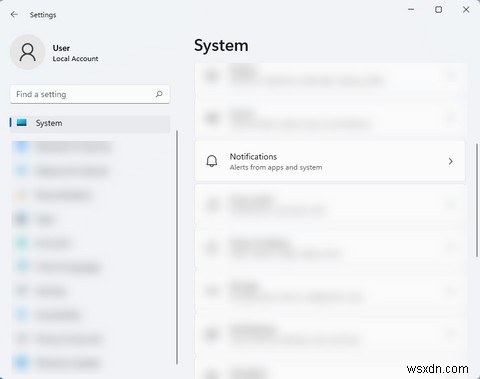This screenshot has height=379, width=480.
Task: Close the Settings window
Action: click(466, 10)
